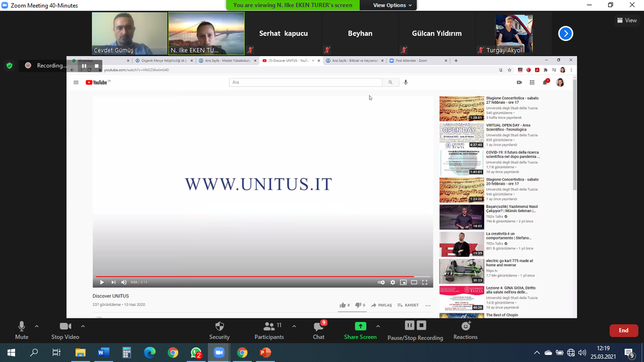
Task: Switch to Discover UNITUS YouTube tab
Action: [291, 60]
